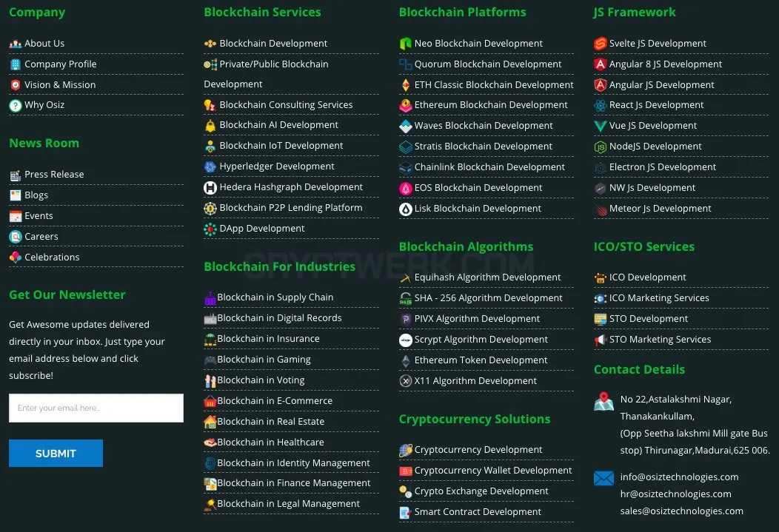Screen dimensions: 779x532
Task: Click the Events calendar icon
Action: pos(16,216)
